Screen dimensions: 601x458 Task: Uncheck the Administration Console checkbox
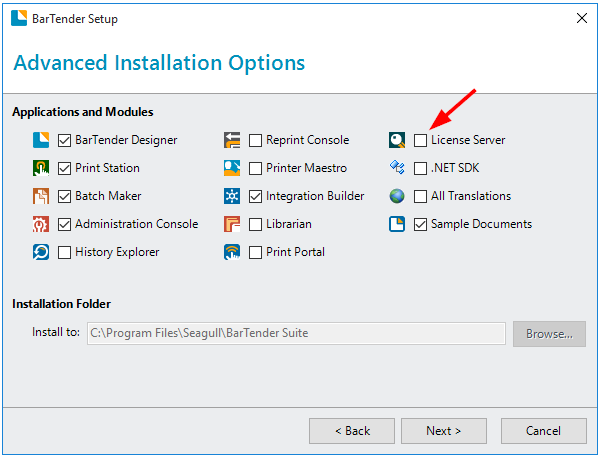64,225
